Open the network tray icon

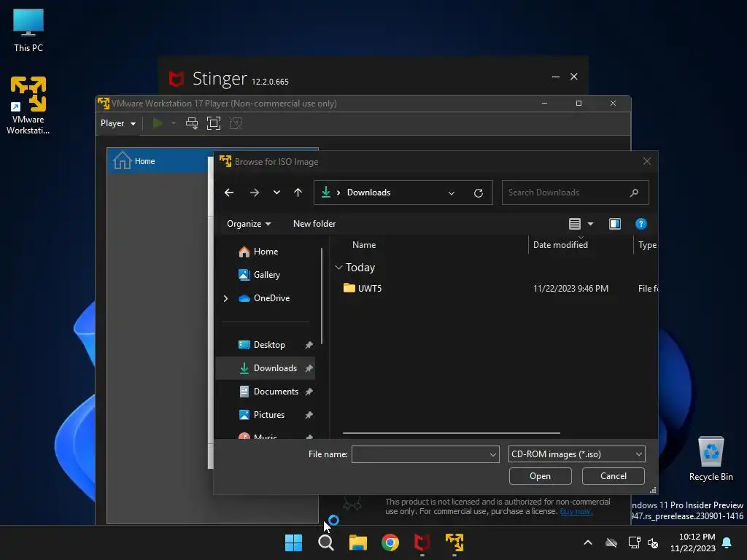[634, 542]
